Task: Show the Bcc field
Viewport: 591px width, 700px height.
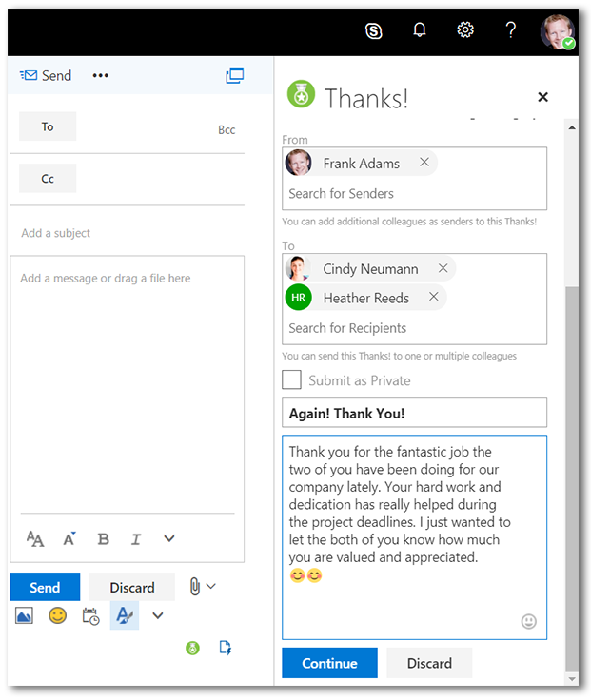Action: (227, 130)
